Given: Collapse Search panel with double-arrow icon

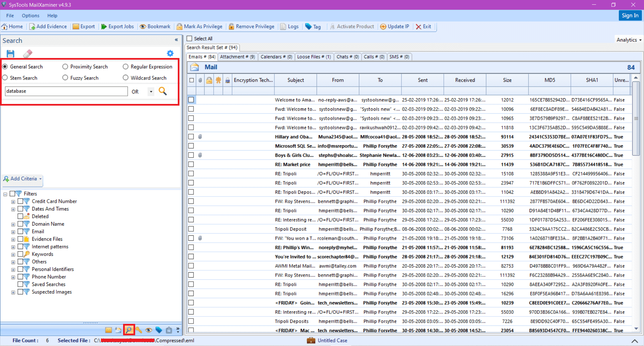Looking at the screenshot, I should [x=176, y=40].
